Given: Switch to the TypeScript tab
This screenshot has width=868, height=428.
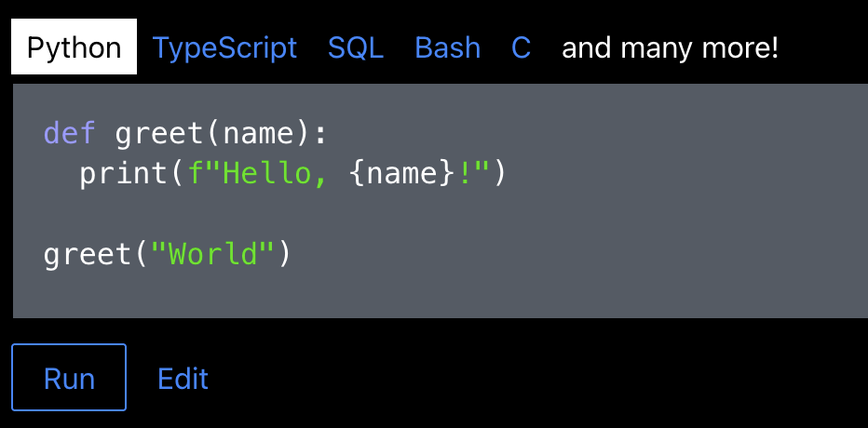Looking at the screenshot, I should coord(224,47).
